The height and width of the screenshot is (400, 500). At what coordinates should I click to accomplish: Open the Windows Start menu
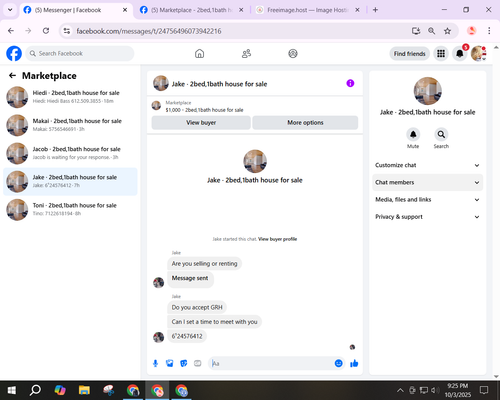point(11,390)
